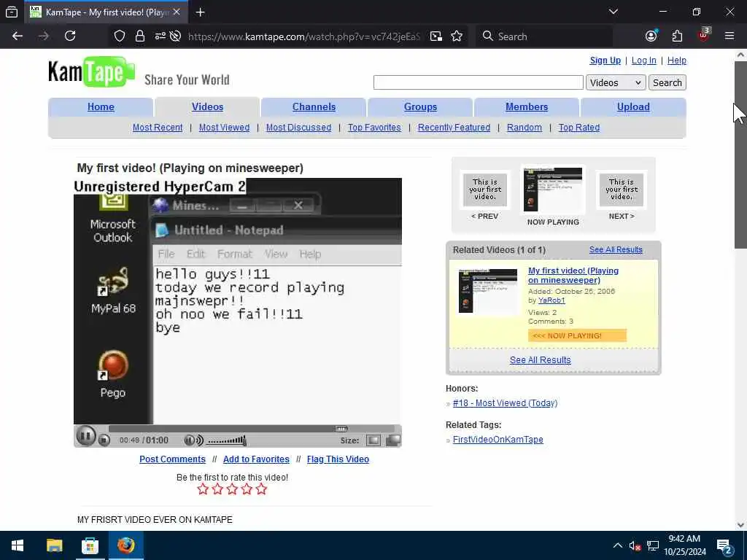This screenshot has height=560, width=747.
Task: Rate the video with the fifth star
Action: click(x=261, y=489)
